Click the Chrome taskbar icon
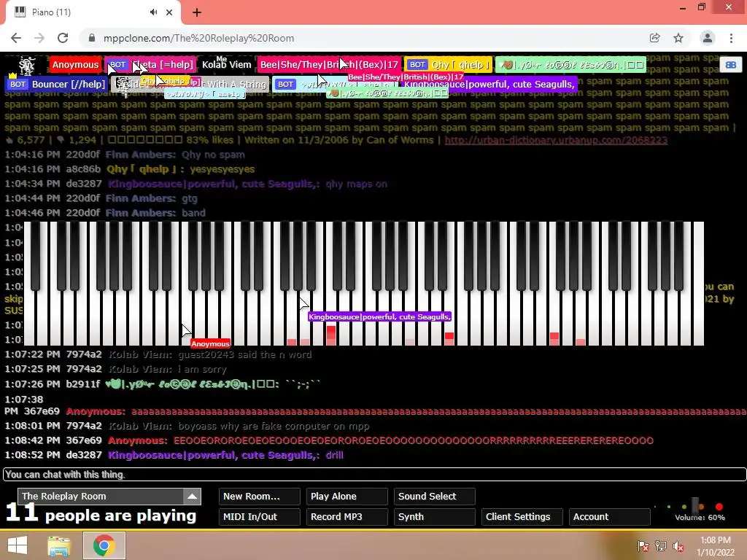747x560 pixels. click(104, 545)
